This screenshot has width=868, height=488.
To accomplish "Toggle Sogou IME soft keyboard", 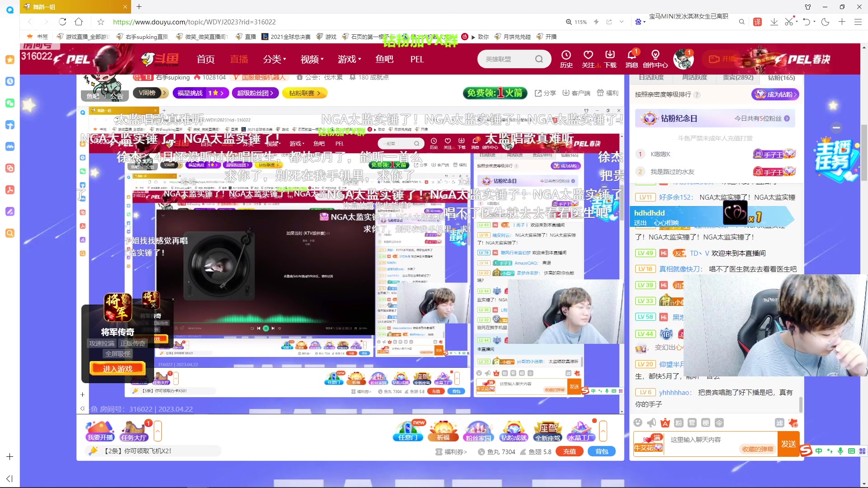I will [851, 451].
